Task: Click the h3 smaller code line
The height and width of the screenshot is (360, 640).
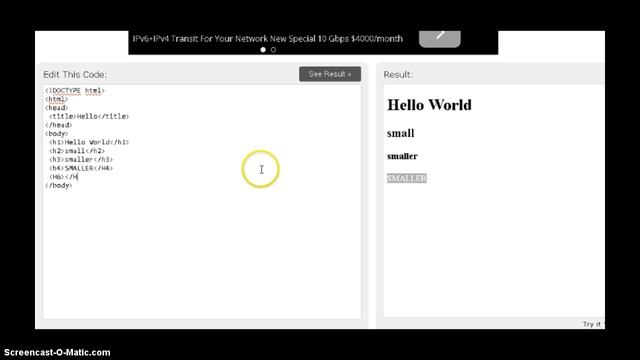Action: 81,159
